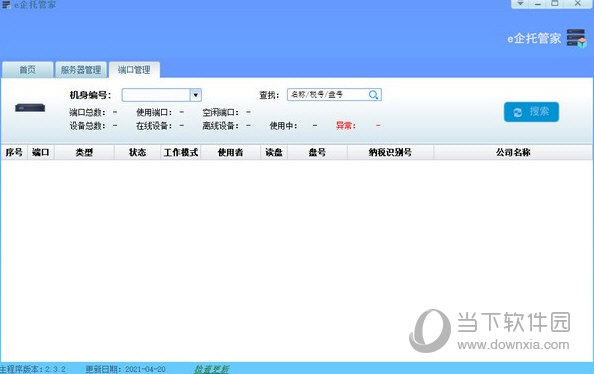Select the 端口管理 tab
The height and width of the screenshot is (374, 594).
coord(134,70)
